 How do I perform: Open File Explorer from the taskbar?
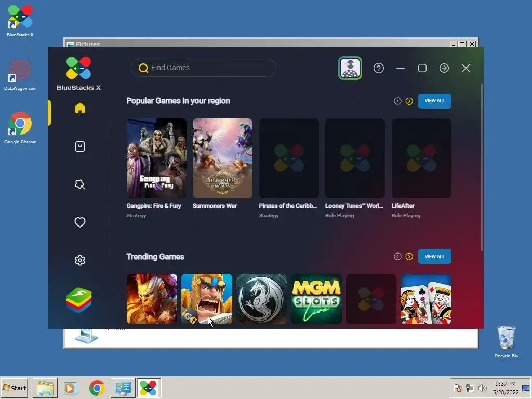[45, 388]
